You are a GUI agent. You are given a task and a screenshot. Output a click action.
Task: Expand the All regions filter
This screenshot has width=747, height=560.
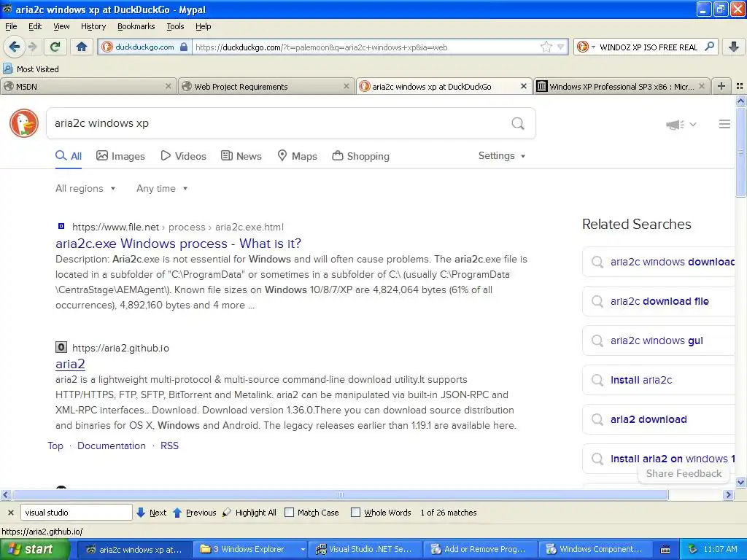click(x=85, y=189)
